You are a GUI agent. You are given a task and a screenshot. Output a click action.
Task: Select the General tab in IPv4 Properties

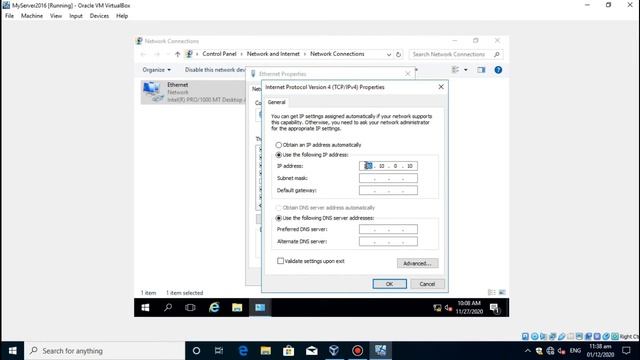[276, 102]
